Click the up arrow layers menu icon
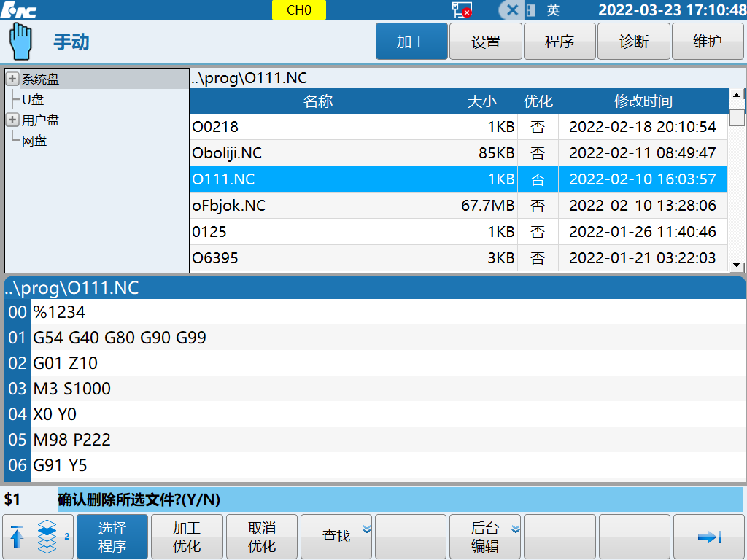This screenshot has width=747, height=560. click(x=38, y=537)
